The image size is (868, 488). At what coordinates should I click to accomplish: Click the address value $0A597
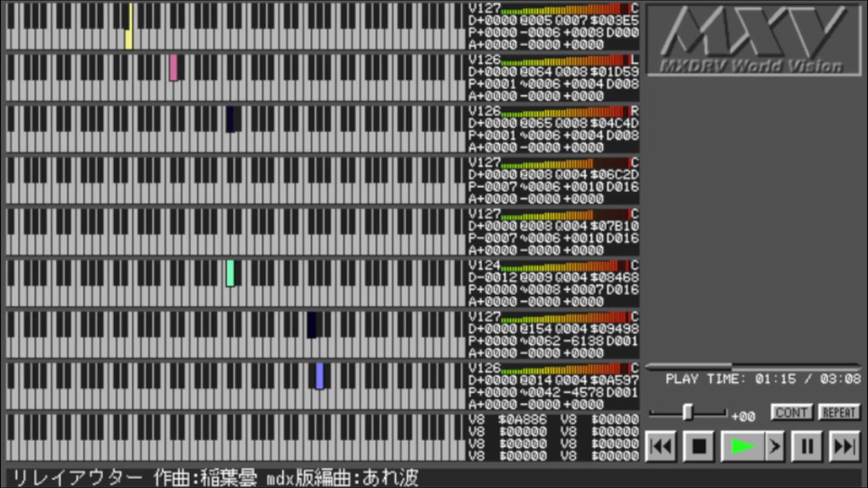pyautogui.click(x=615, y=380)
